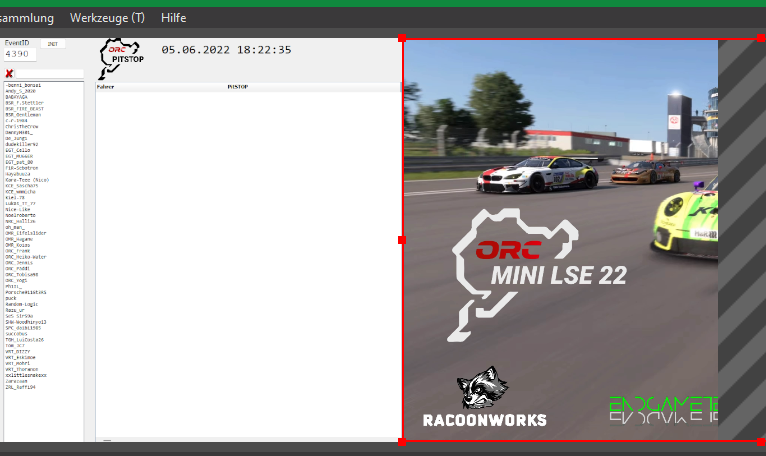The image size is (766, 456).
Task: Click the Fahrer column header
Action: point(105,88)
